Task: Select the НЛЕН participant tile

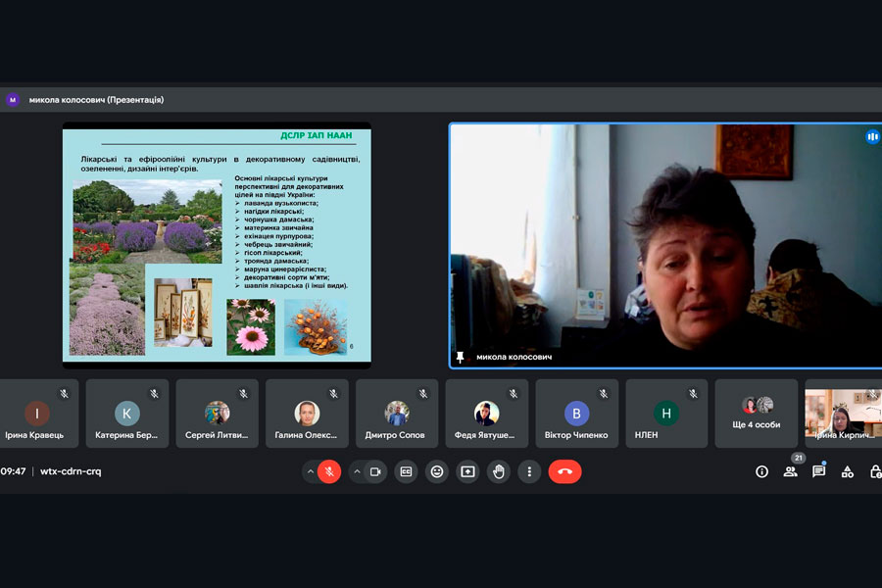Action: [x=666, y=414]
